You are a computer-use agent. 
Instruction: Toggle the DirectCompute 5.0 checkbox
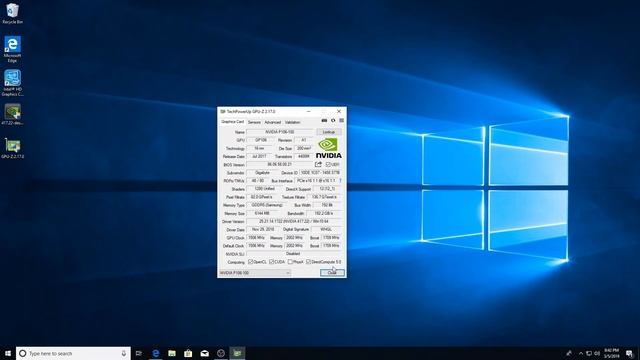[308, 262]
